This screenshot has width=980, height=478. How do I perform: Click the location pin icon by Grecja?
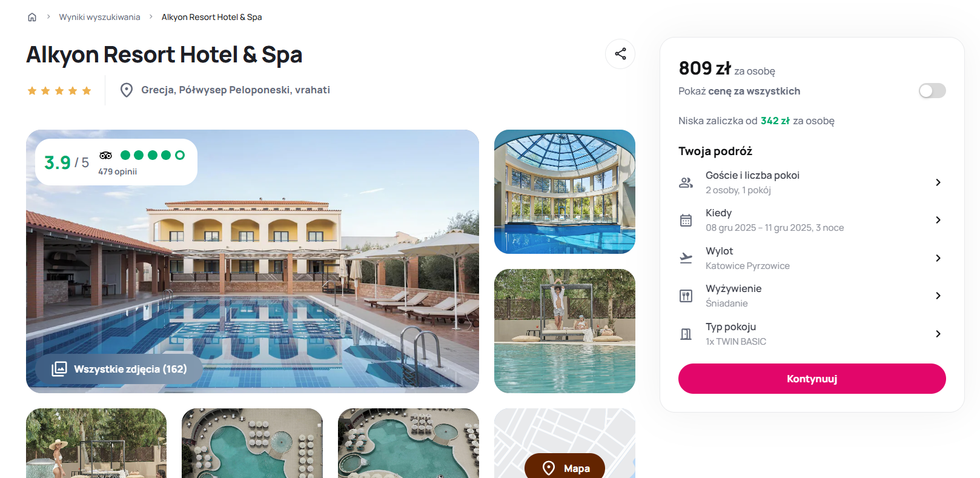(127, 90)
